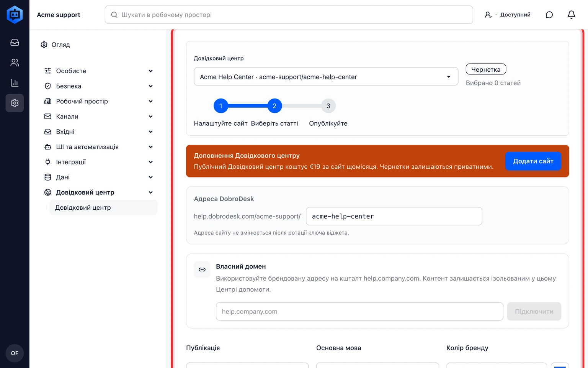This screenshot has width=588, height=368.
Task: Click the Дані database icon
Action: [x=48, y=177]
